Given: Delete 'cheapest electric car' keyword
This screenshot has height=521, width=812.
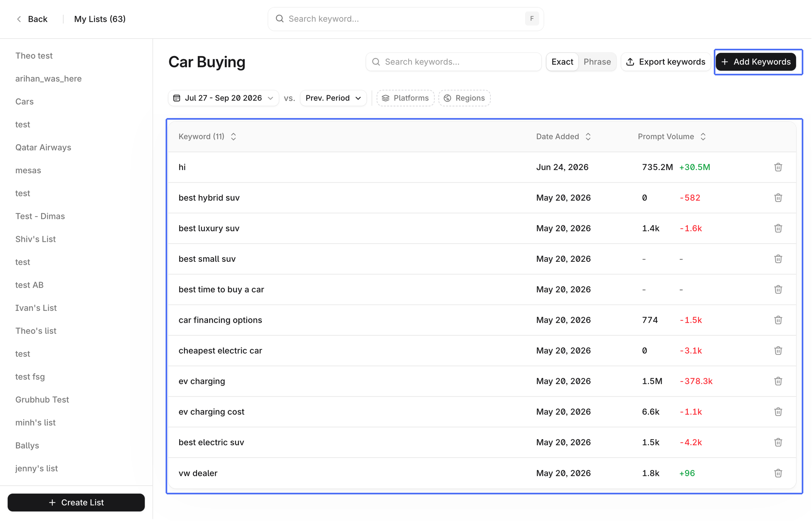Looking at the screenshot, I should 778,351.
